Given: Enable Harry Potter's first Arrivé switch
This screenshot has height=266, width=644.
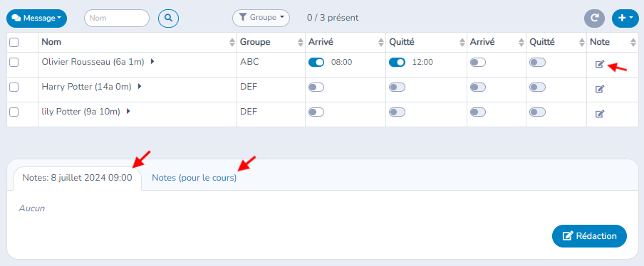Looking at the screenshot, I should (x=316, y=87).
